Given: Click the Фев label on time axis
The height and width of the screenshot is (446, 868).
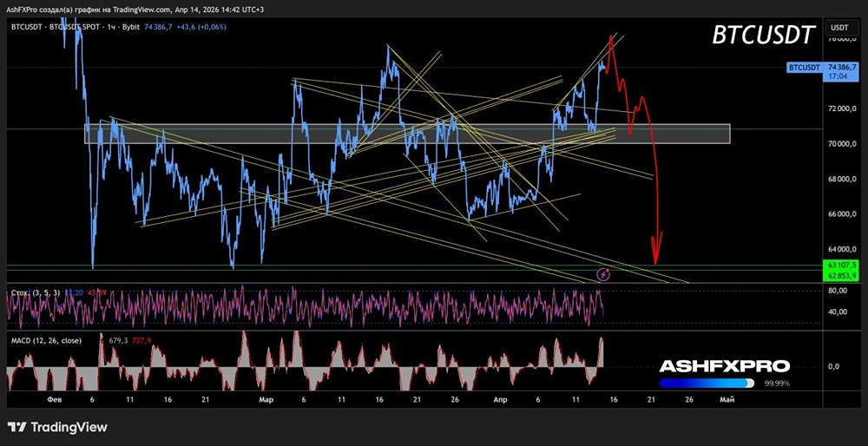Looking at the screenshot, I should pos(54,399).
